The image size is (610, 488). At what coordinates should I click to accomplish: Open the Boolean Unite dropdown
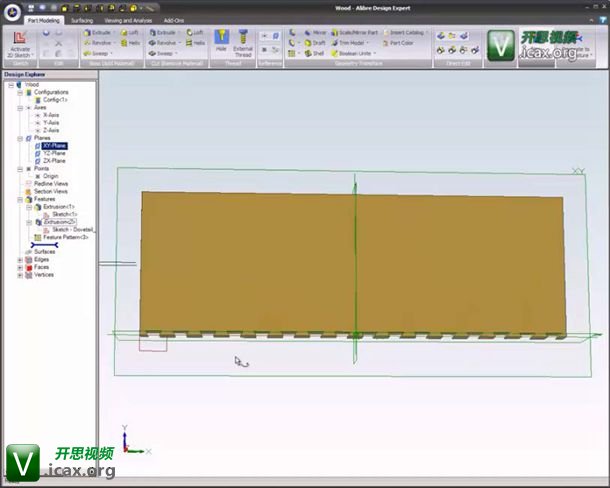click(375, 54)
